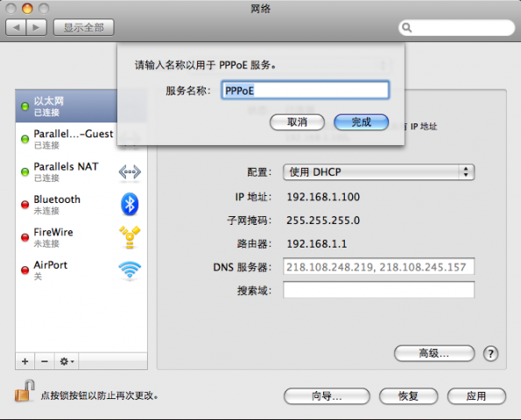This screenshot has width=521, height=420.
Task: Click the 完成 button in the dialog
Action: click(361, 122)
